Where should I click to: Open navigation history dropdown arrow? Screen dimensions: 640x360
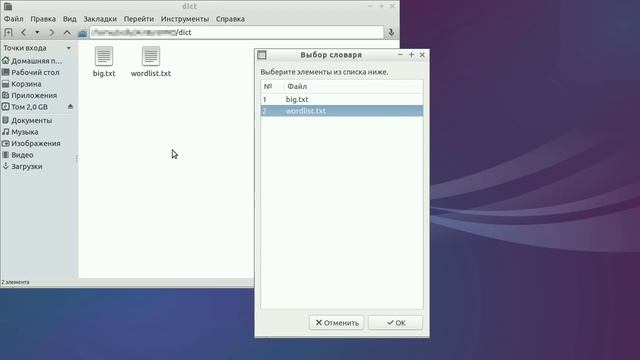click(37, 32)
